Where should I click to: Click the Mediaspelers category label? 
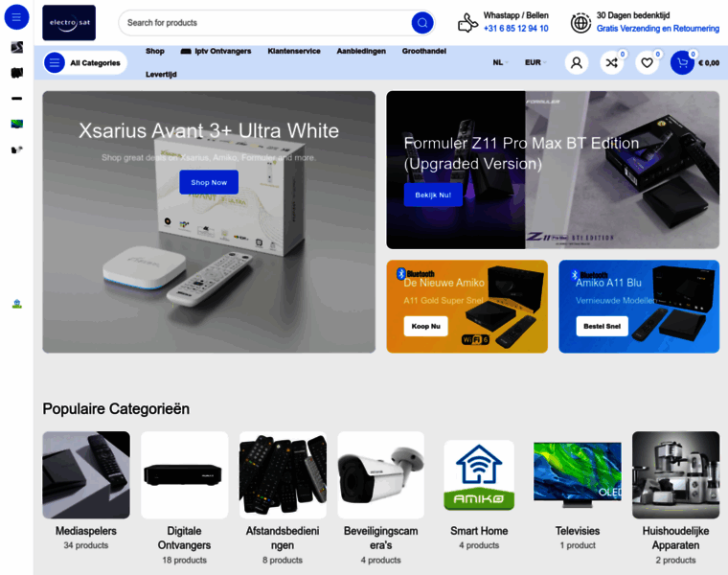[x=86, y=531]
